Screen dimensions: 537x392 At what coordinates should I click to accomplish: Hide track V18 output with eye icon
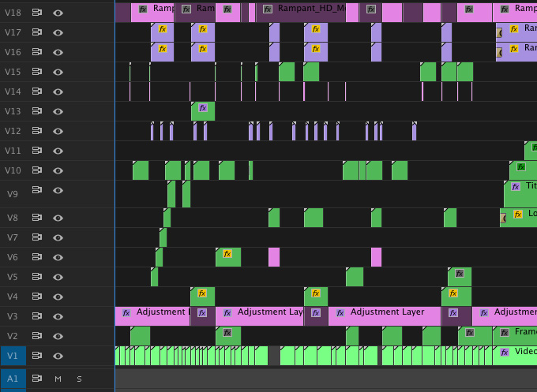[x=58, y=13]
